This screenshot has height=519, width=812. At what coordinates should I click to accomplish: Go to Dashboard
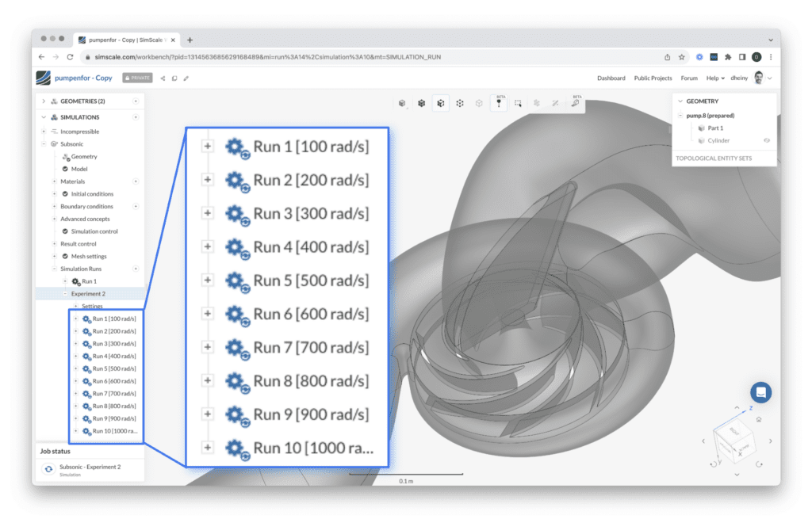pos(611,78)
